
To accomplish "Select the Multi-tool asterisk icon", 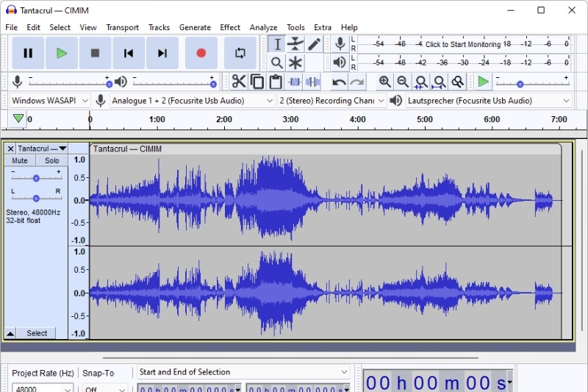I will [295, 63].
